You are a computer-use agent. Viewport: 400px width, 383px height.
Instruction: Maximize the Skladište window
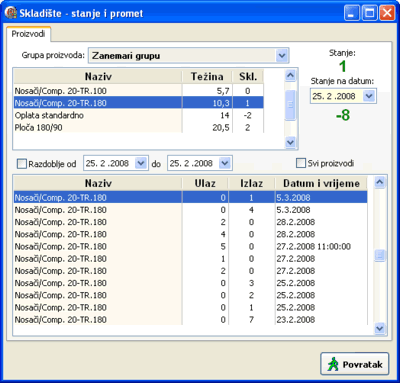369,13
